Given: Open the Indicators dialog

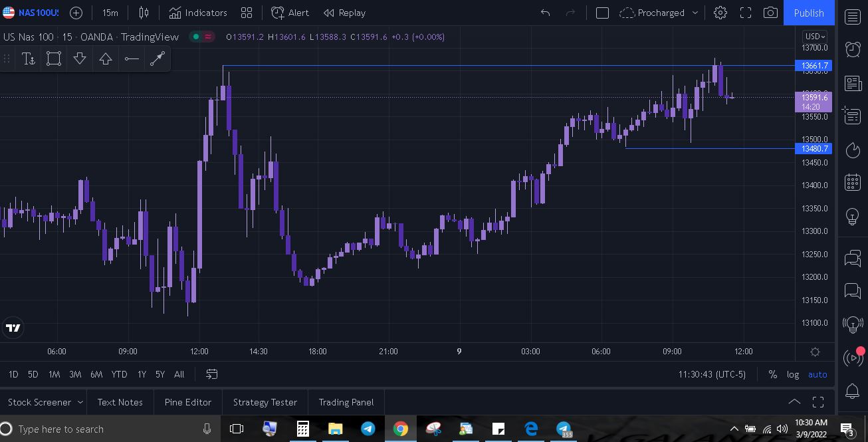Looking at the screenshot, I should click(198, 13).
